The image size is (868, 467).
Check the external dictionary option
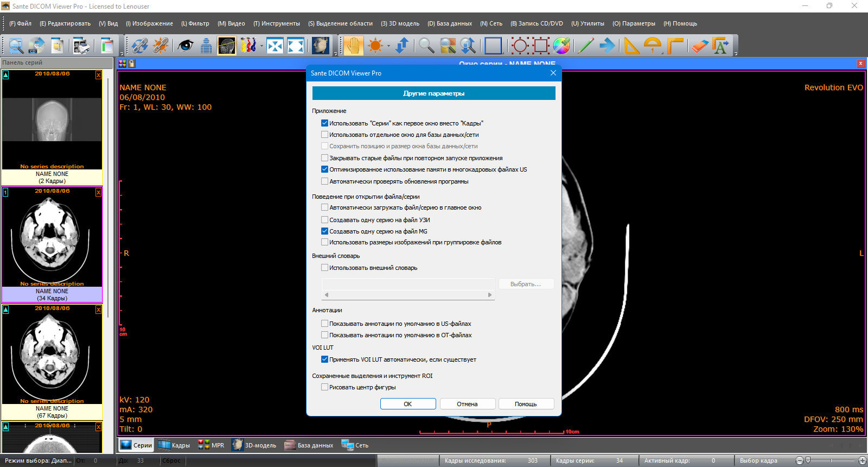pos(324,268)
